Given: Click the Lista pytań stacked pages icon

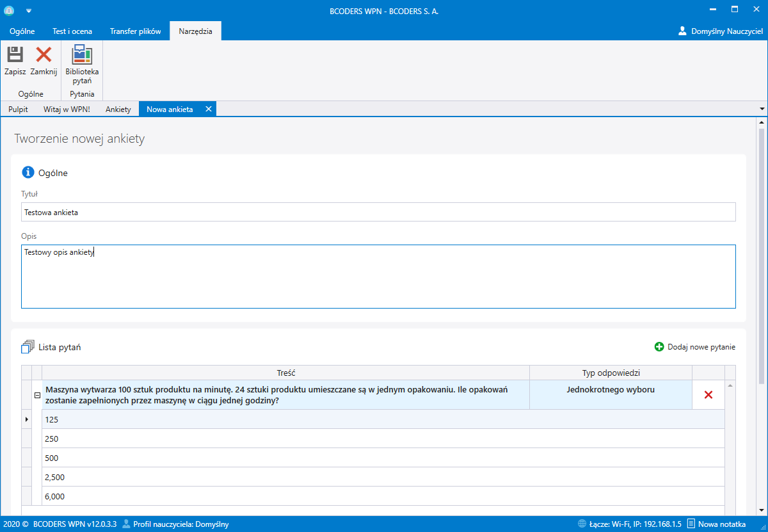Looking at the screenshot, I should pyautogui.click(x=28, y=347).
